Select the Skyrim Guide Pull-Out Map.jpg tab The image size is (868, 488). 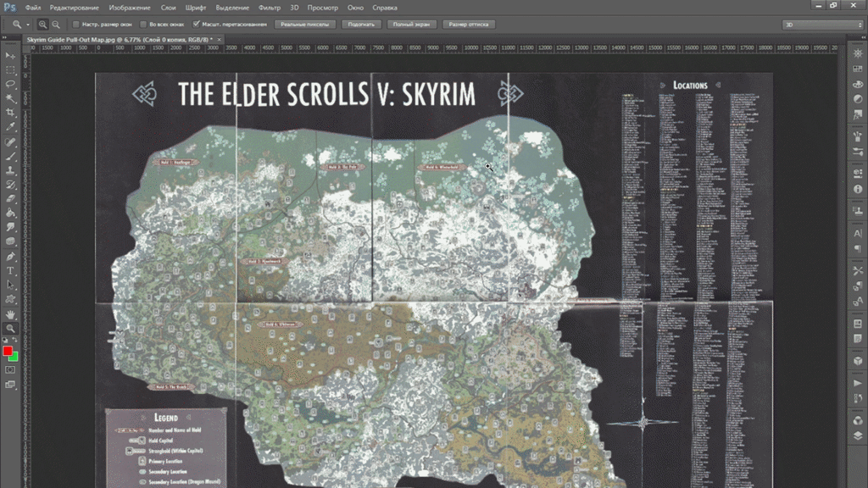coord(119,40)
